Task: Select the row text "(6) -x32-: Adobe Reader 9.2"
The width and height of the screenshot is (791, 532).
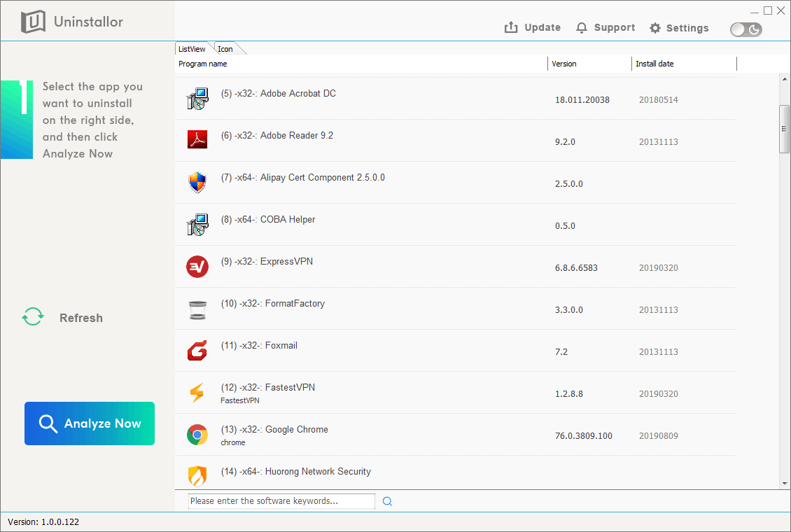Action: [x=277, y=135]
